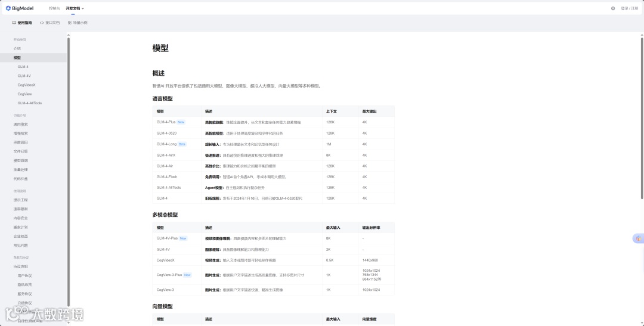Viewport: 644px width, 326px height.
Task: Open 常见问题 in the sidebar
Action: tap(20, 245)
